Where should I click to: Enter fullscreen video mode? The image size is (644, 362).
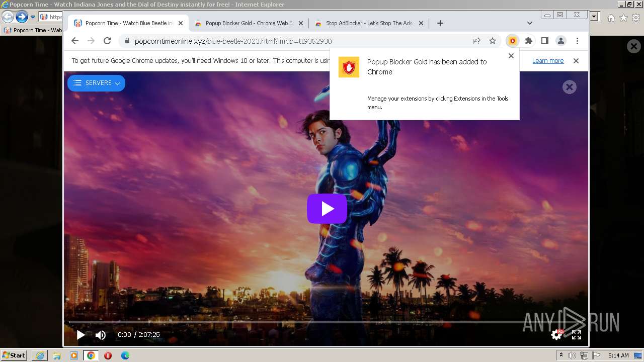tap(577, 335)
